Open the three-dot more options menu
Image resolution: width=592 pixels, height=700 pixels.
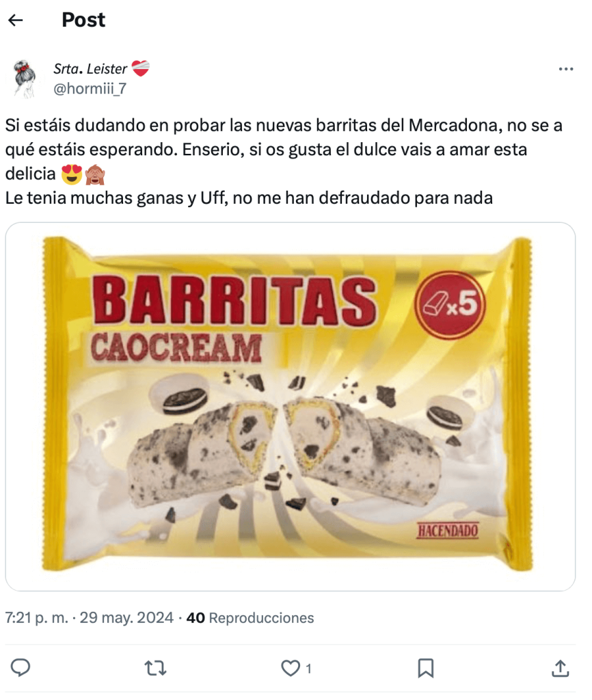coord(565,69)
